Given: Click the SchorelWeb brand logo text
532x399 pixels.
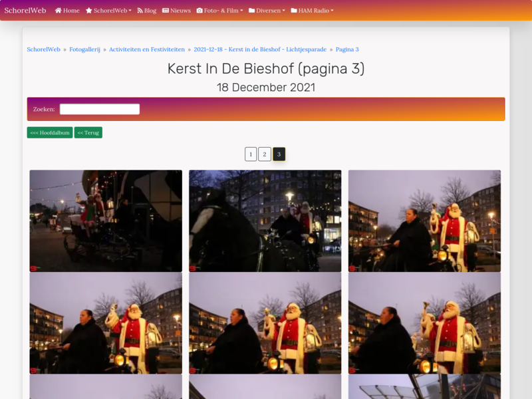Looking at the screenshot, I should [25, 11].
